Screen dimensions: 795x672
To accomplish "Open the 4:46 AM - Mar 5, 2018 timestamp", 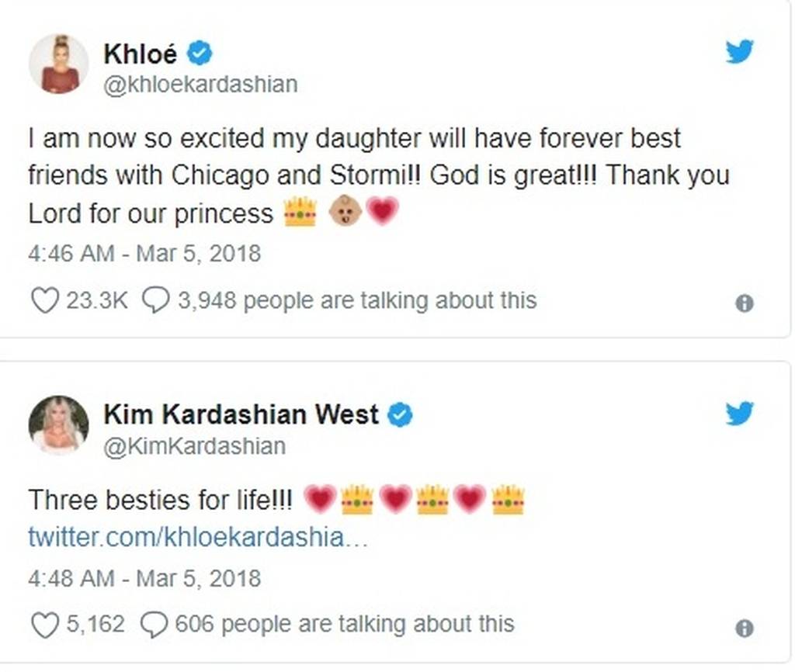I will [x=144, y=254].
